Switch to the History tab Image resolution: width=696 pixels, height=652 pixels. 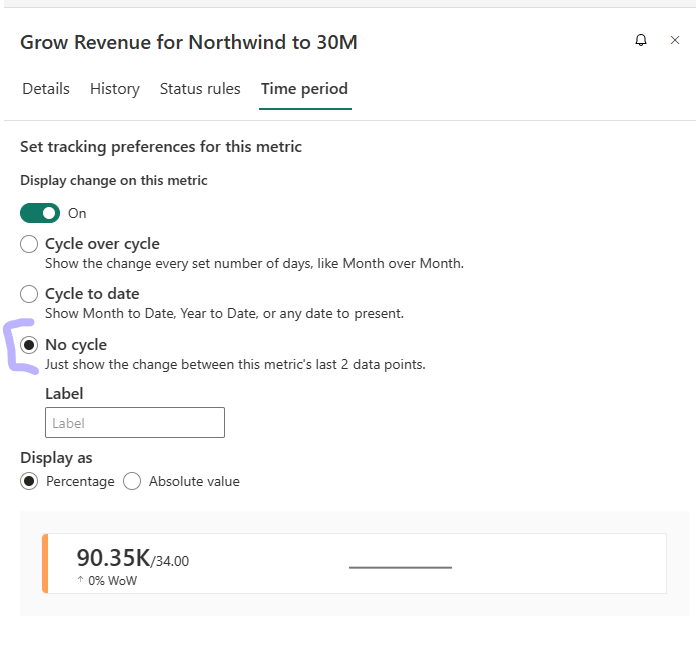(x=115, y=89)
